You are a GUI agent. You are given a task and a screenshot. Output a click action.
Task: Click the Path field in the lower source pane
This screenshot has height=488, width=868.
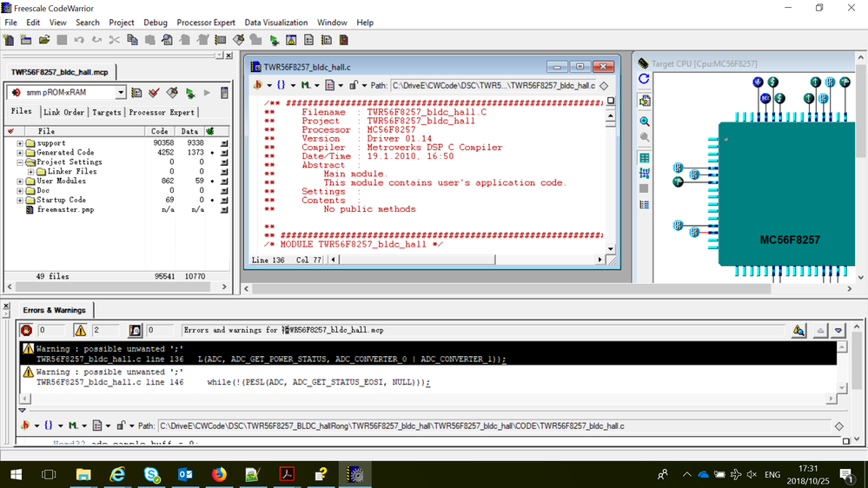495,426
